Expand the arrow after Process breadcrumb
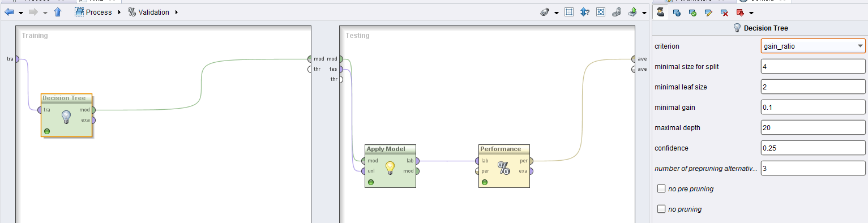This screenshot has width=868, height=223. point(119,12)
